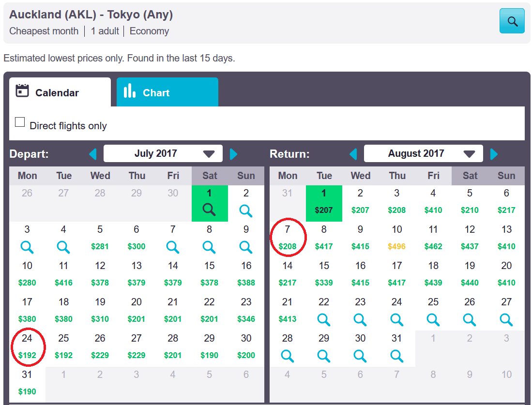Enable Direct flights only checkbox
This screenshot has height=405, width=532.
click(x=20, y=122)
